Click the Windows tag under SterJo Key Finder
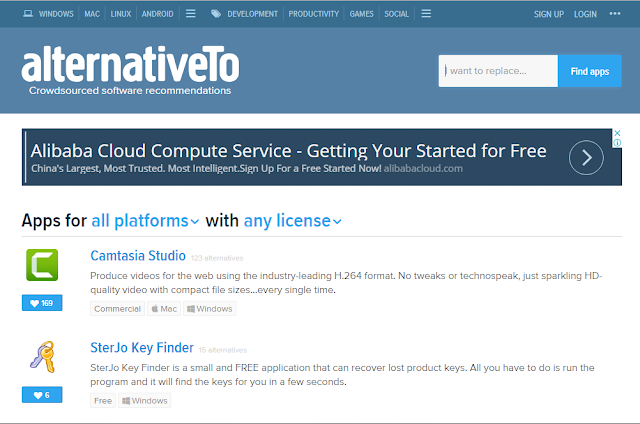This screenshot has width=640, height=424. coord(145,401)
